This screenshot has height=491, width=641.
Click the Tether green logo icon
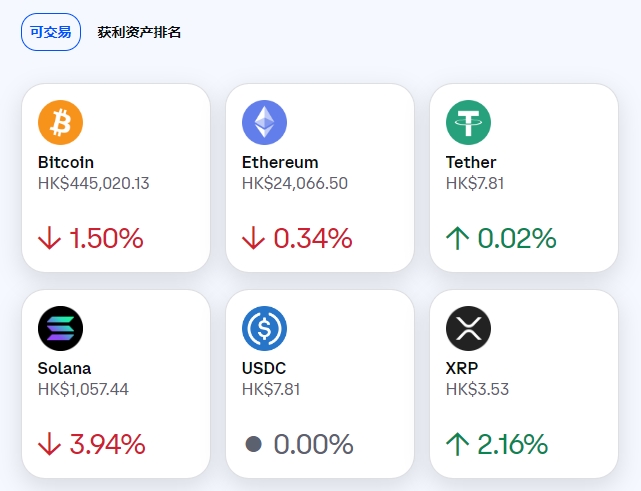pos(468,122)
